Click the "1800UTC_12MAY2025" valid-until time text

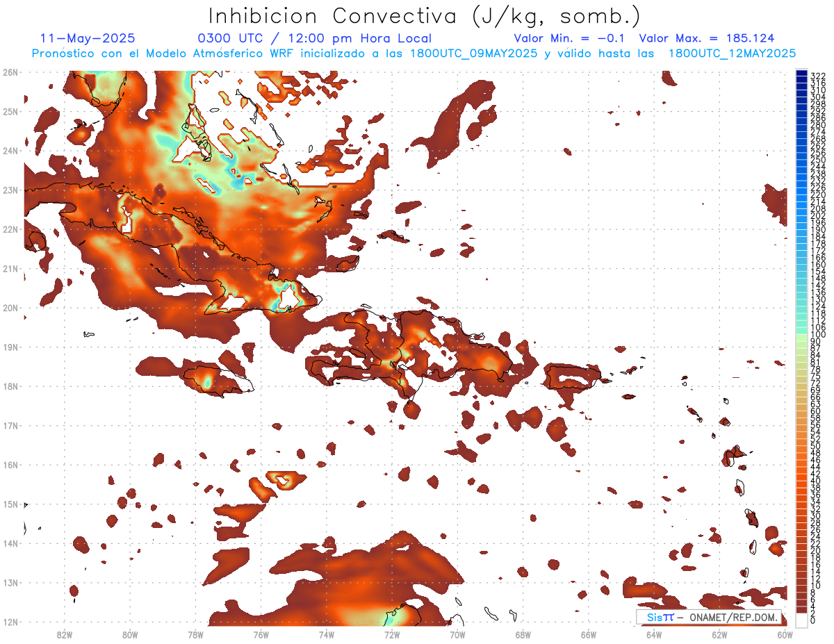click(732, 53)
